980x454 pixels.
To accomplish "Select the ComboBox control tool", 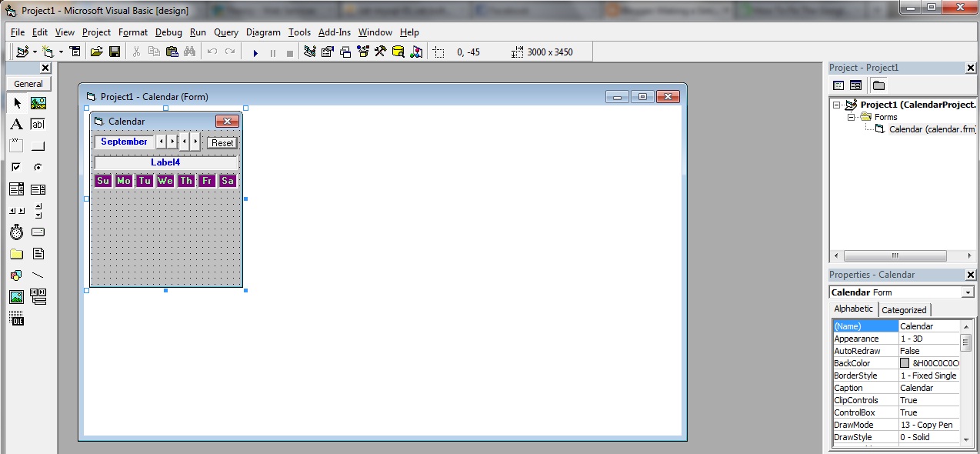I will (x=17, y=189).
